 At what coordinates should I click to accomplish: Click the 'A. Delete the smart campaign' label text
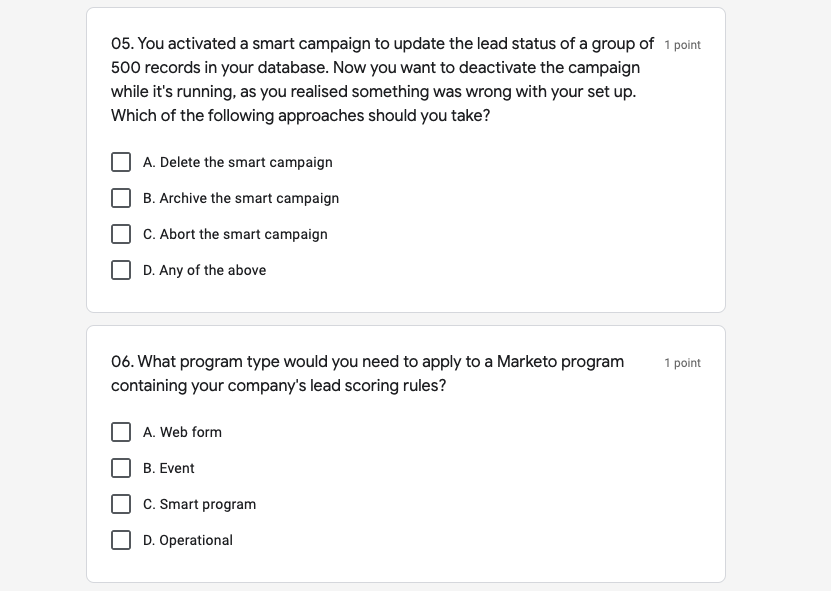point(238,162)
